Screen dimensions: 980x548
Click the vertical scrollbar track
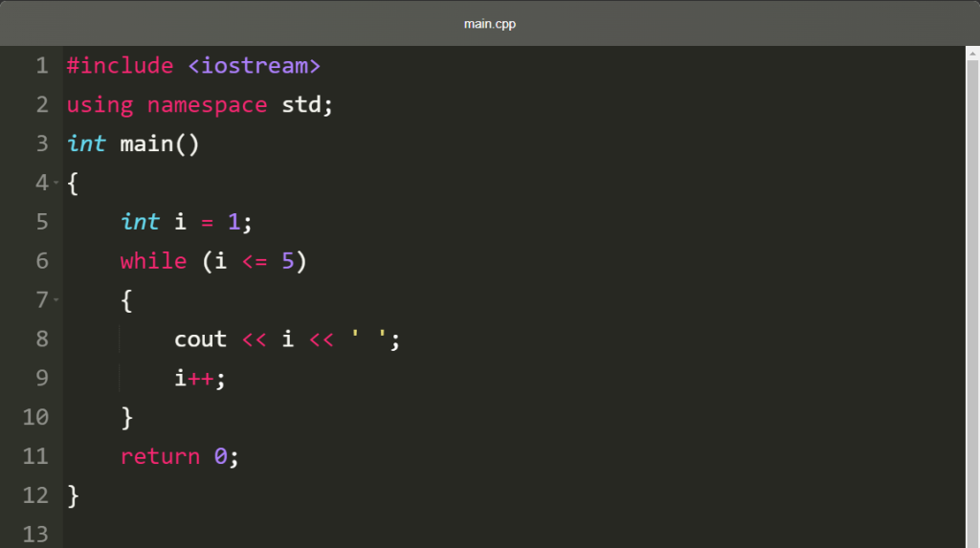point(972,304)
